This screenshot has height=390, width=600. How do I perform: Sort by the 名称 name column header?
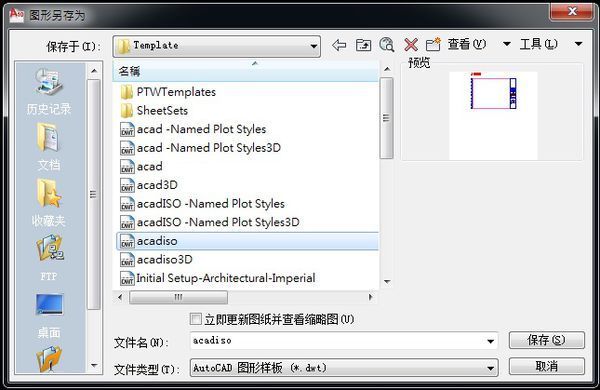coord(246,72)
